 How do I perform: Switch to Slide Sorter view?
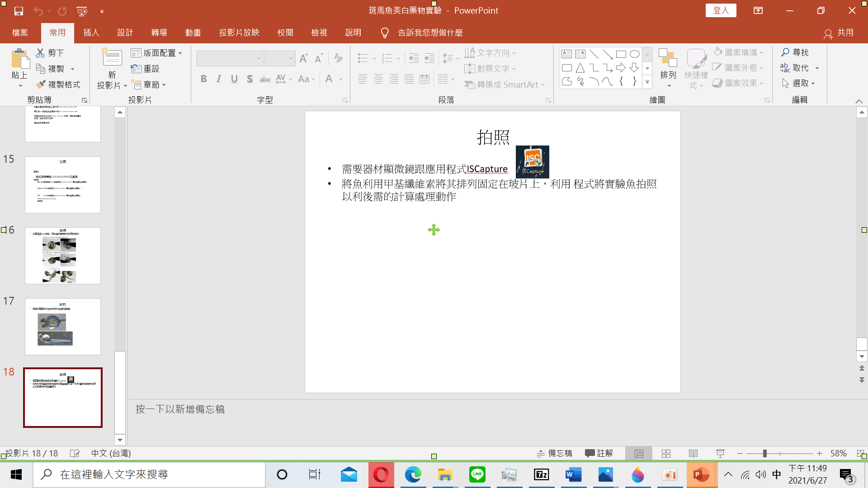[666, 453]
